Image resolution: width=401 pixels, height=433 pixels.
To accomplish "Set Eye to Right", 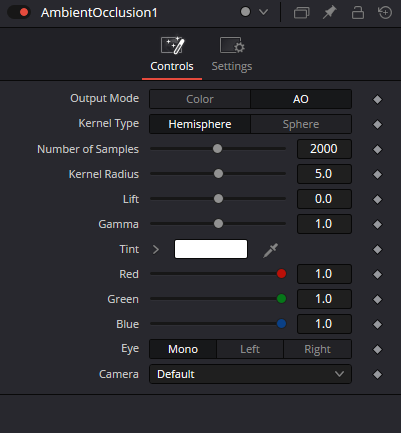I will pos(317,349).
